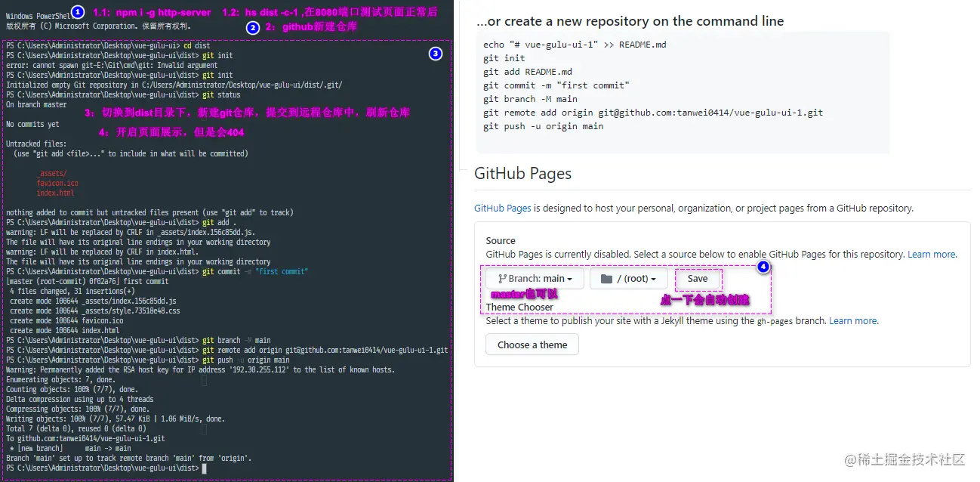Screen dimensions: 980x482
Task: Click the red '_assets/' untracked entry
Action: [51, 174]
